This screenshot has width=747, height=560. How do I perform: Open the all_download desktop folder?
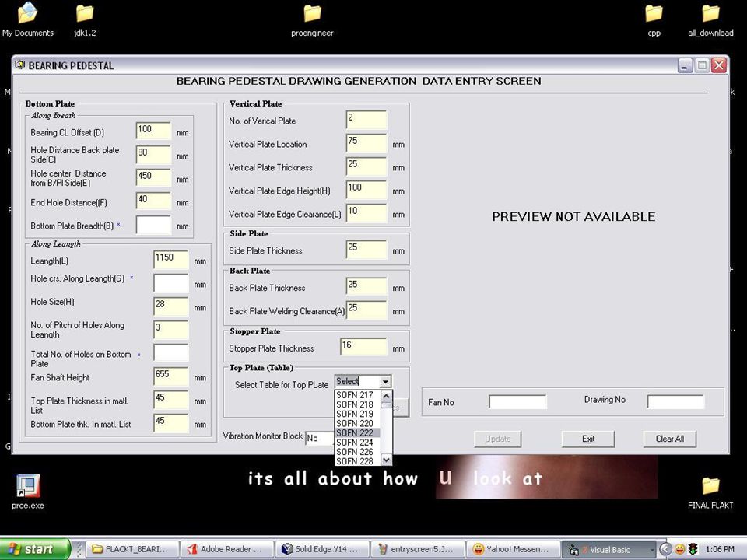click(x=710, y=19)
